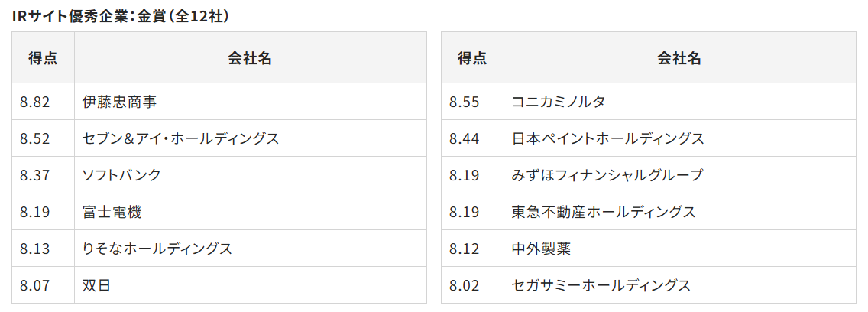Click the score 8.44
868x312 pixels.
click(x=465, y=138)
